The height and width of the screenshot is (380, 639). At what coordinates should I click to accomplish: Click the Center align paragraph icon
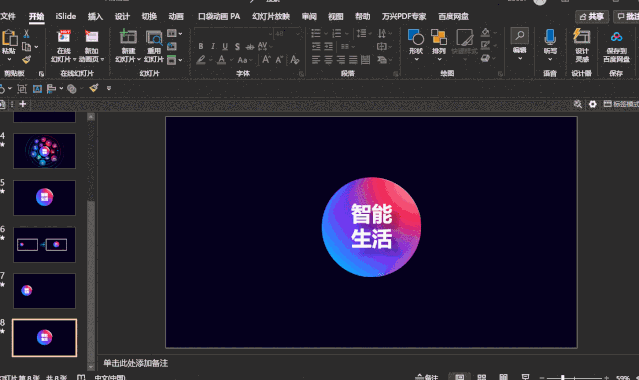[328, 60]
